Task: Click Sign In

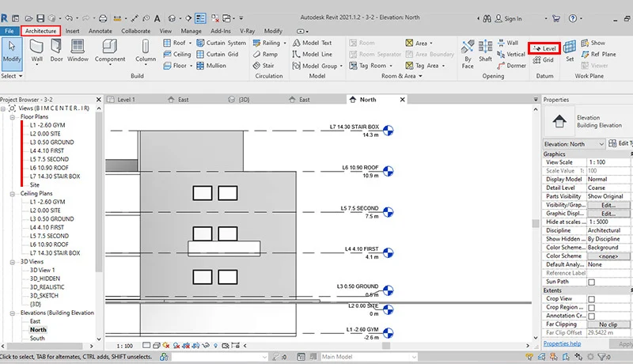Action: (508, 18)
